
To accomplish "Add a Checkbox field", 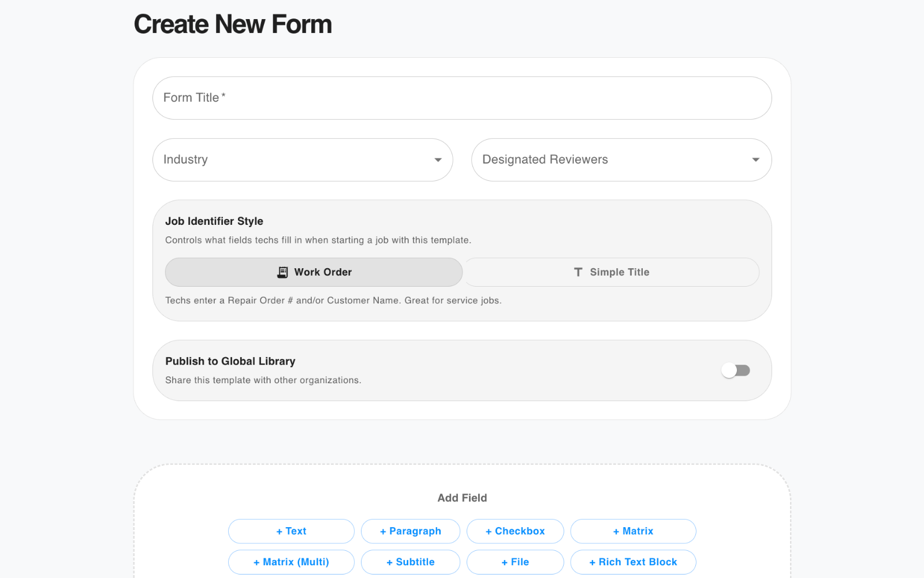I will point(515,531).
